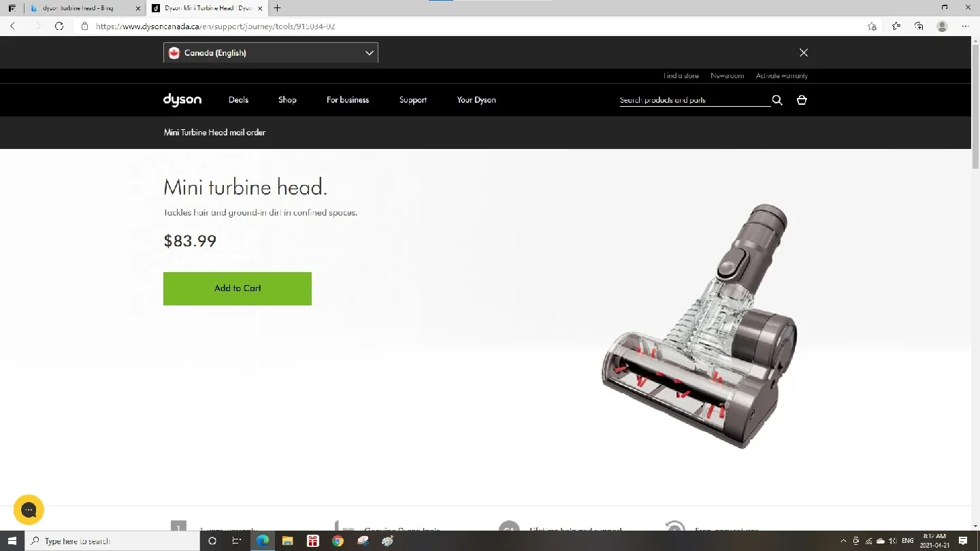The width and height of the screenshot is (980, 551).
Task: Dismiss the region banner with the X
Action: [x=803, y=52]
